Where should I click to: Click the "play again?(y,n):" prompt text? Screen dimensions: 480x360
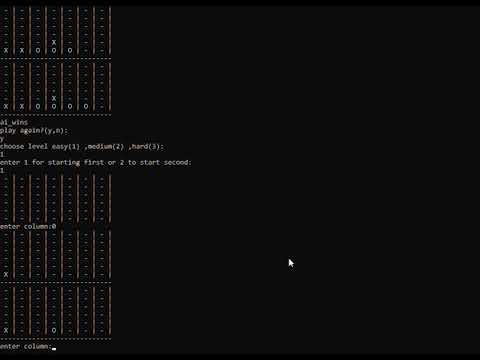point(33,131)
